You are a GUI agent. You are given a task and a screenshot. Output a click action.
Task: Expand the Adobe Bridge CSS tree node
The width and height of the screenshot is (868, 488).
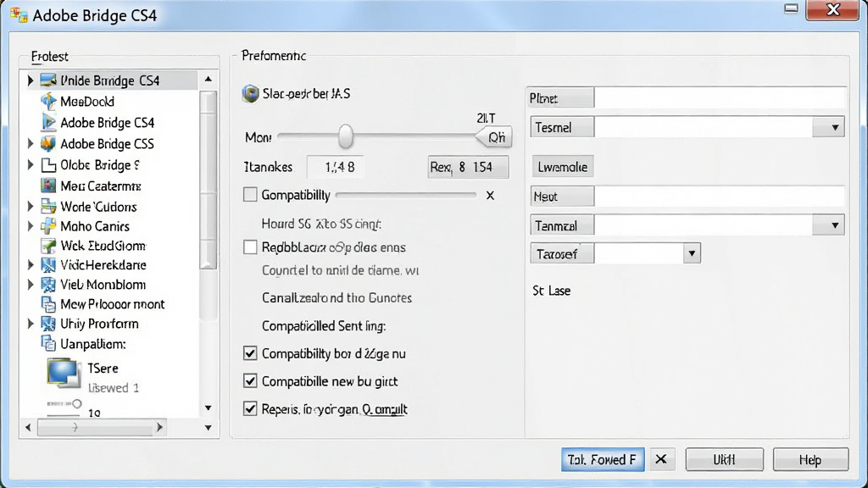click(x=31, y=143)
